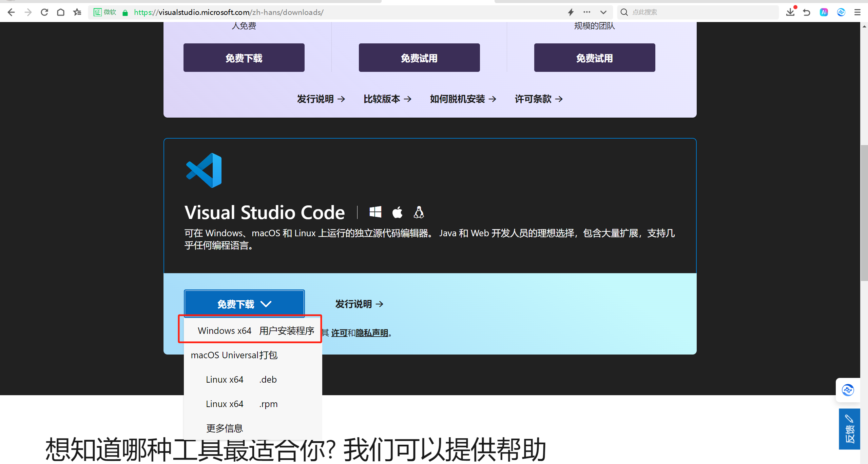Open the favorites star list
The image size is (868, 464).
pyautogui.click(x=77, y=13)
